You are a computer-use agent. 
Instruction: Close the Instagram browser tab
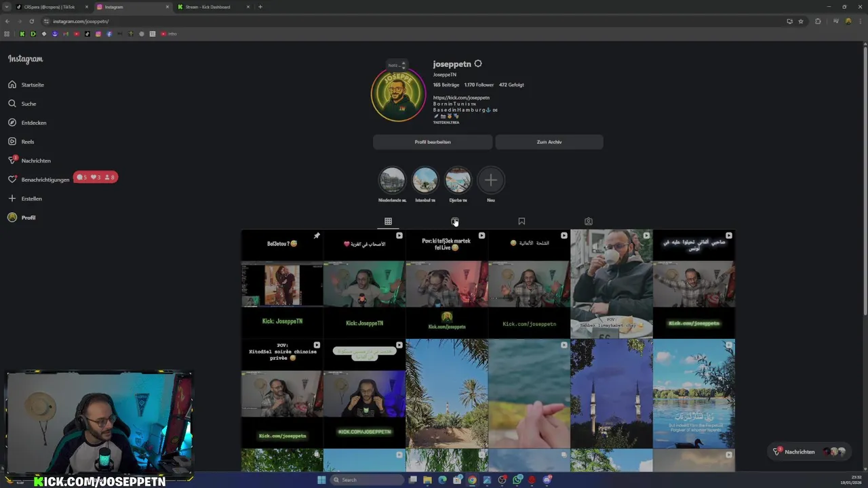pos(167,7)
